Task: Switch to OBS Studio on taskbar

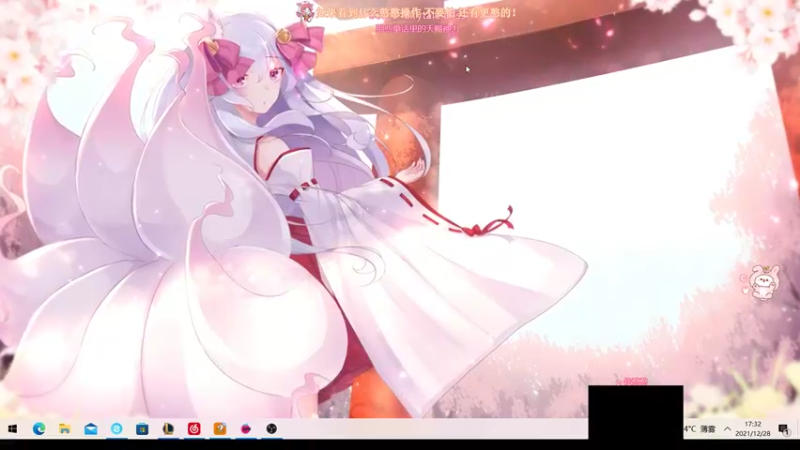Action: coord(271,429)
